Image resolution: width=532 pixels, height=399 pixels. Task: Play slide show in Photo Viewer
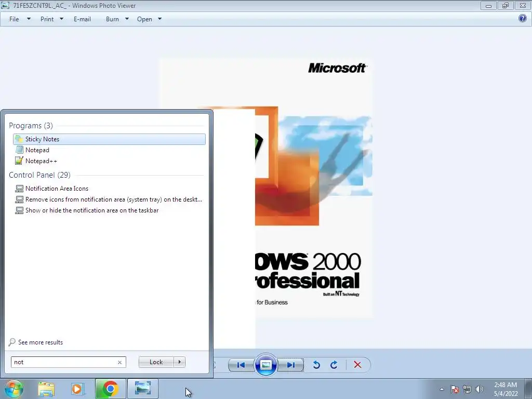[265, 365]
